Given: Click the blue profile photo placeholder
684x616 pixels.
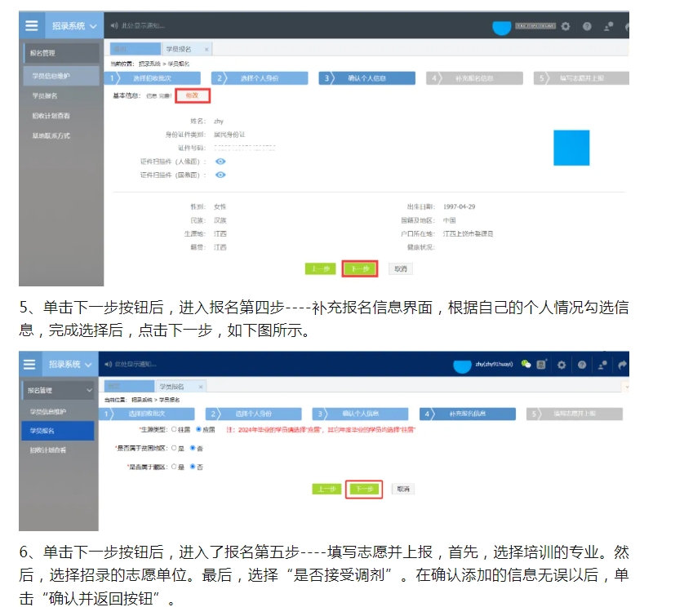Looking at the screenshot, I should [571, 148].
